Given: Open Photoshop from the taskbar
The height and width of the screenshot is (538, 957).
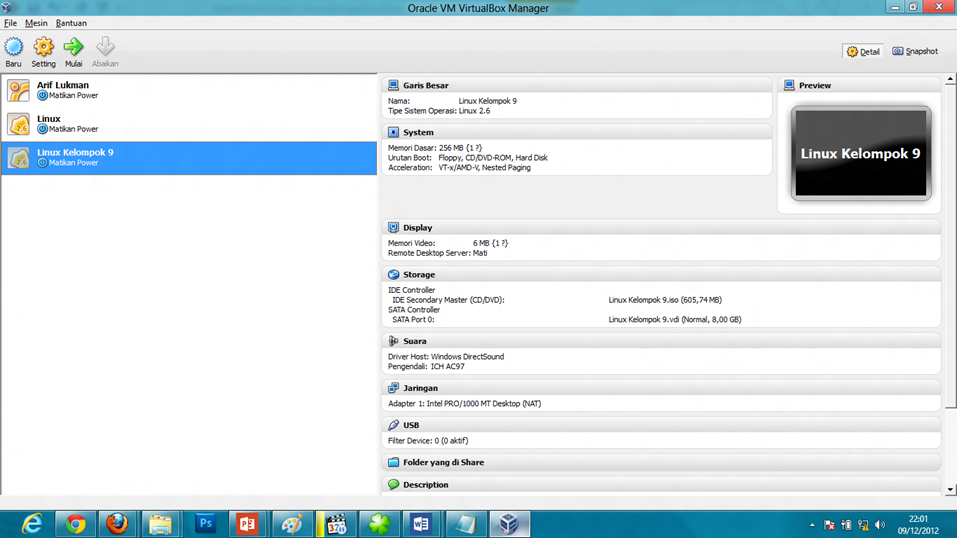Looking at the screenshot, I should (x=205, y=525).
